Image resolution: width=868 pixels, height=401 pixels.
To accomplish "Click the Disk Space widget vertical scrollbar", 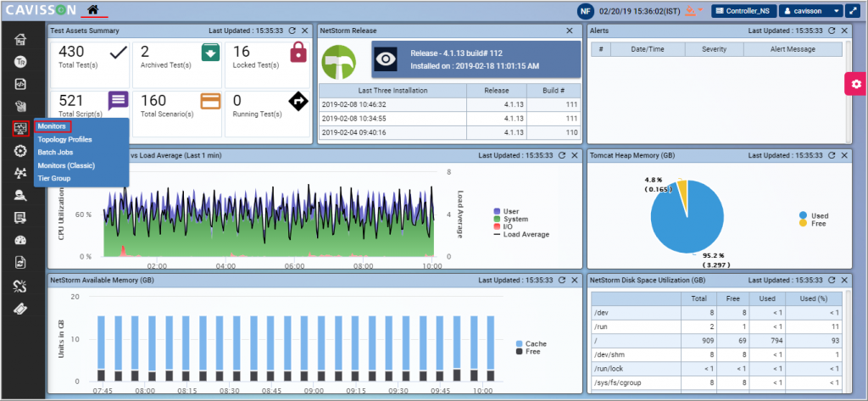I will click(847, 341).
